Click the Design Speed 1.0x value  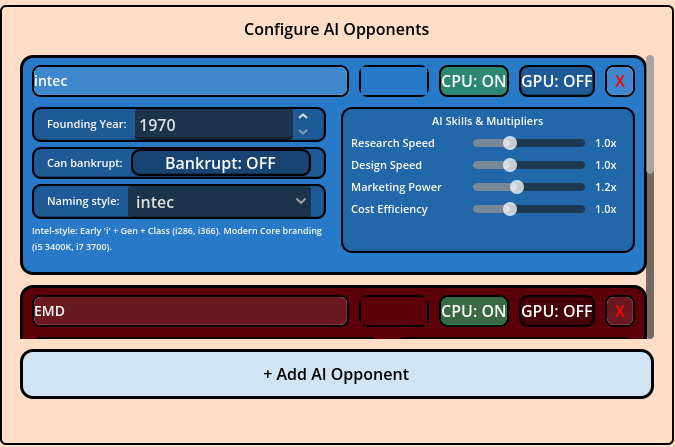606,165
